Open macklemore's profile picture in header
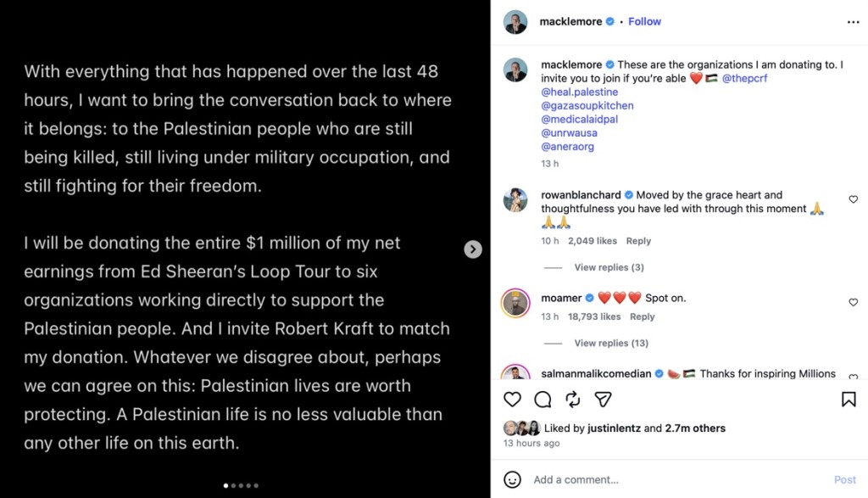 click(x=515, y=22)
